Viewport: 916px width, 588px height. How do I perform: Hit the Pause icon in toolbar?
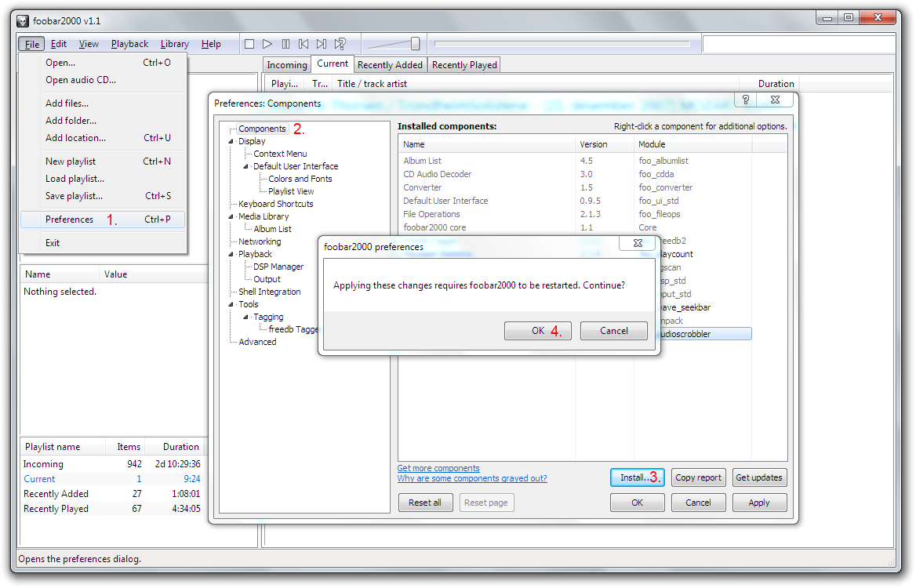point(285,44)
